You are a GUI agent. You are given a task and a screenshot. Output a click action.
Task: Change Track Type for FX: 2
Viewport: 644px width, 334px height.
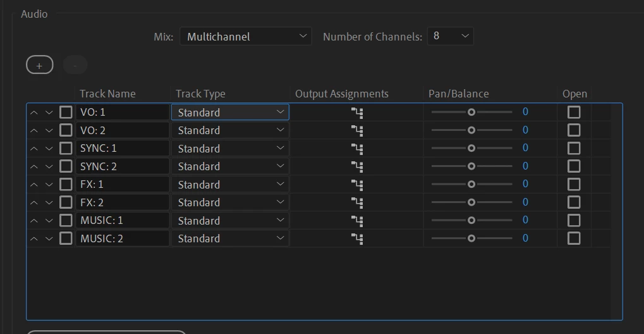click(x=231, y=202)
